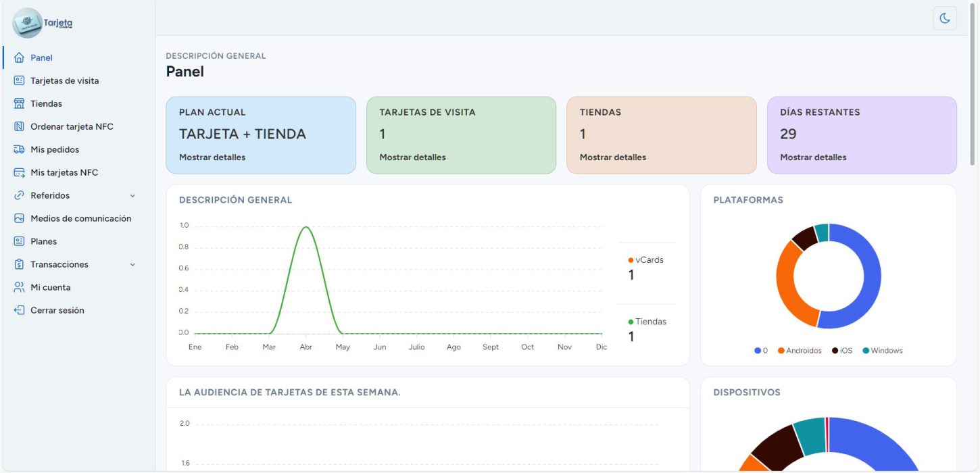
Task: Click the Medios de comunicación image icon
Action: 19,219
